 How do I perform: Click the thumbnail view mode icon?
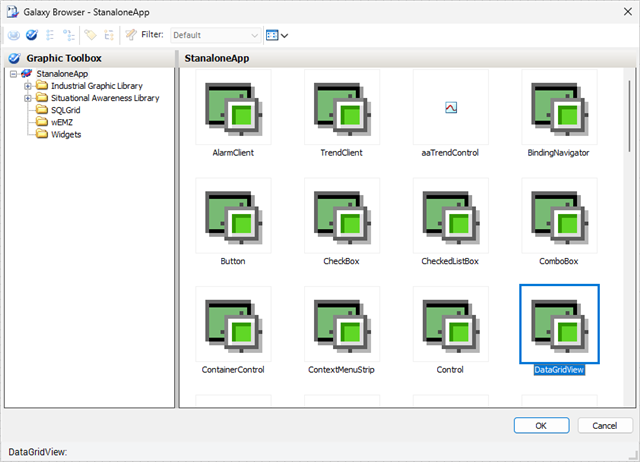(x=272, y=35)
